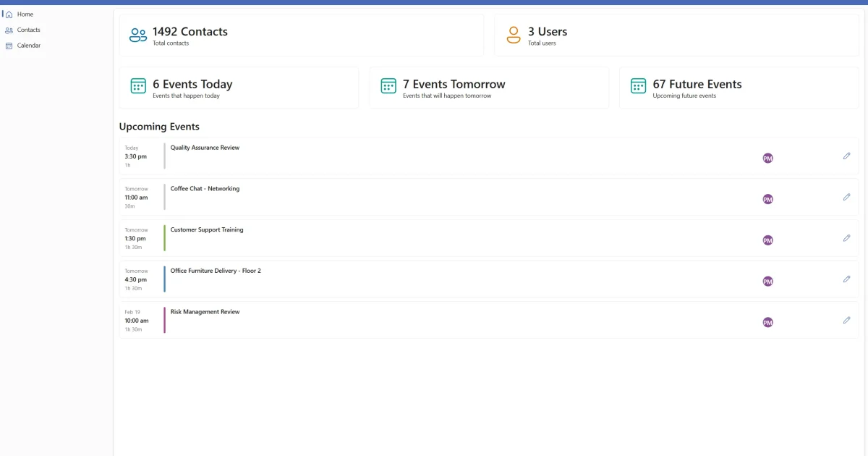This screenshot has height=456, width=868.
Task: Click calendar icon on Events Today card
Action: 138,86
